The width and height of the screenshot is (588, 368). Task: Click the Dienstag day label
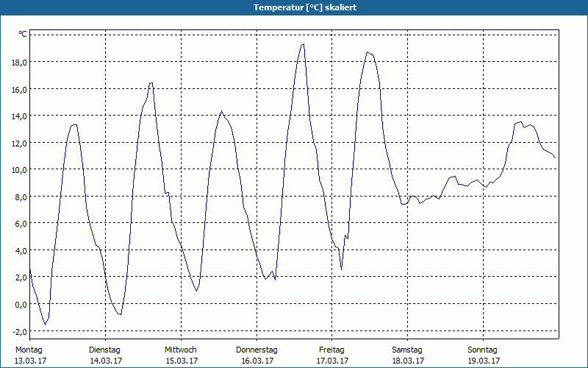(104, 350)
